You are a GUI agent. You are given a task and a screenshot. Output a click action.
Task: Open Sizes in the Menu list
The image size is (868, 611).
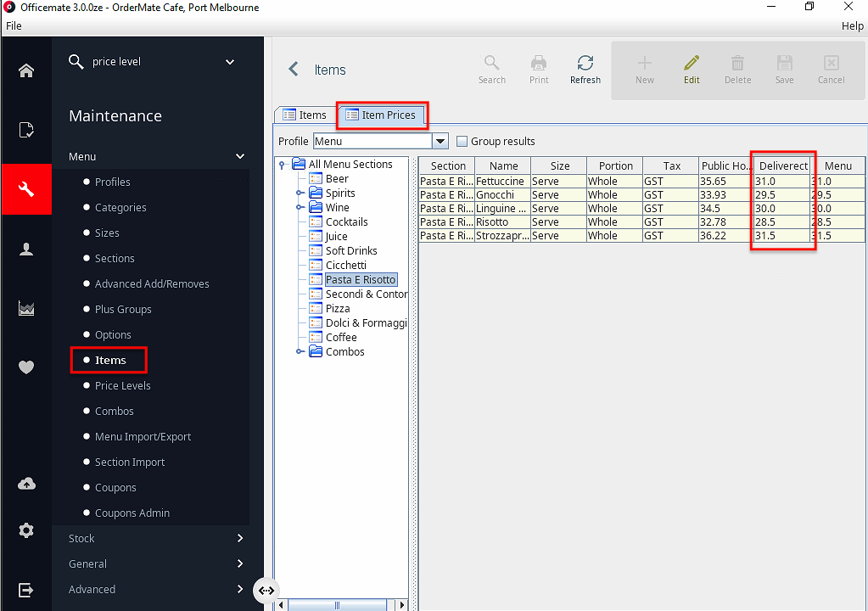pos(107,233)
